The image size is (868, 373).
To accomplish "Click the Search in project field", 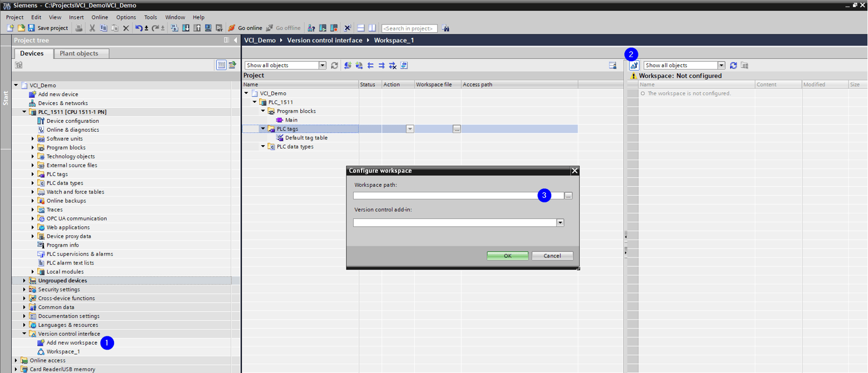I will [409, 28].
